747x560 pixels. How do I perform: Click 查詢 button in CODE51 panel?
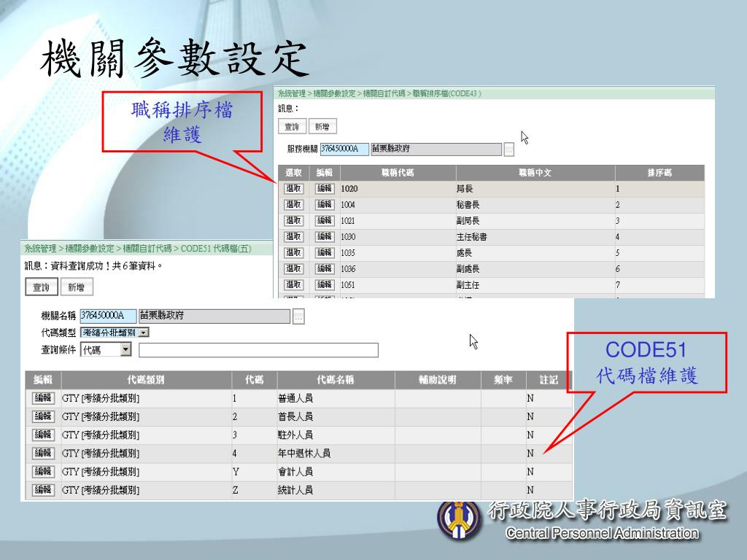(42, 287)
